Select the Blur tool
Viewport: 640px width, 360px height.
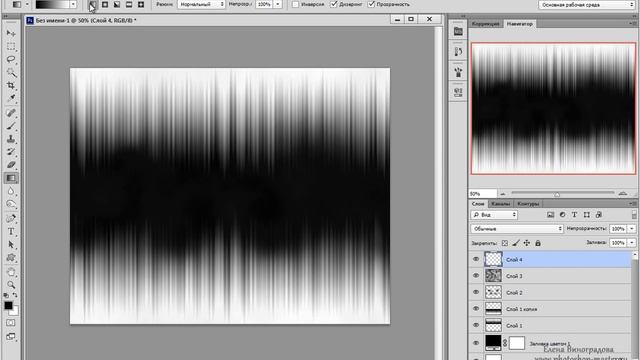pos(11,191)
